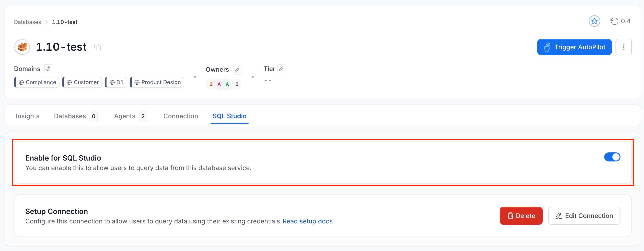
Task: Switch to Databases tab
Action: [76, 116]
